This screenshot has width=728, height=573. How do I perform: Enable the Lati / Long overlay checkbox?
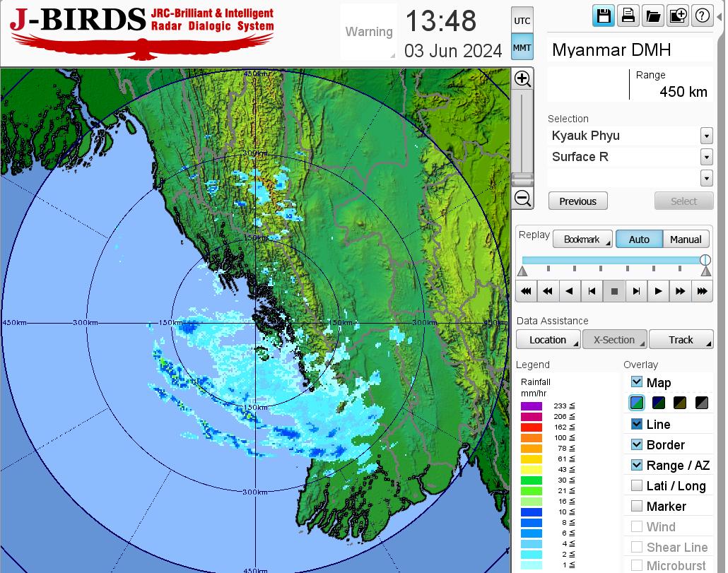pyautogui.click(x=637, y=485)
